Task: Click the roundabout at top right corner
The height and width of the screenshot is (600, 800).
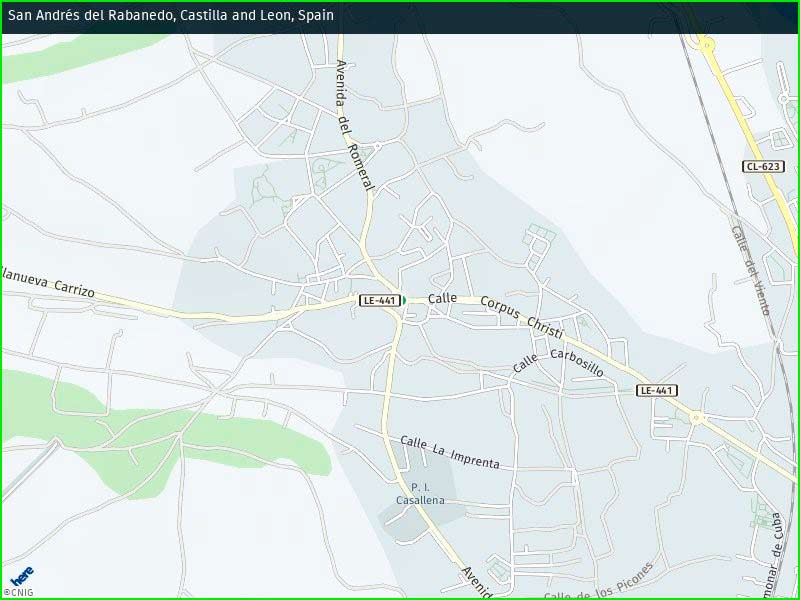Action: point(706,43)
